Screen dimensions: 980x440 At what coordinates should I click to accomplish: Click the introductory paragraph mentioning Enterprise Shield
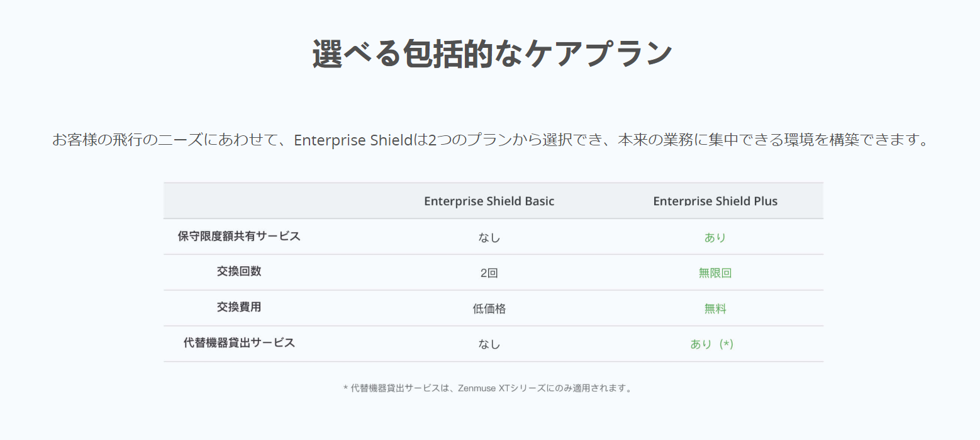coord(491,140)
